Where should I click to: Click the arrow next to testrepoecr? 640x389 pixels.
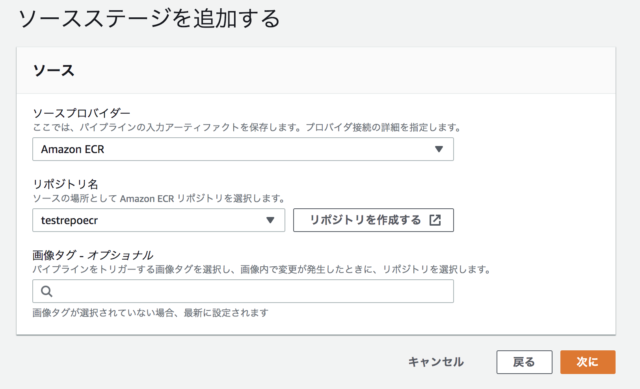tap(270, 220)
